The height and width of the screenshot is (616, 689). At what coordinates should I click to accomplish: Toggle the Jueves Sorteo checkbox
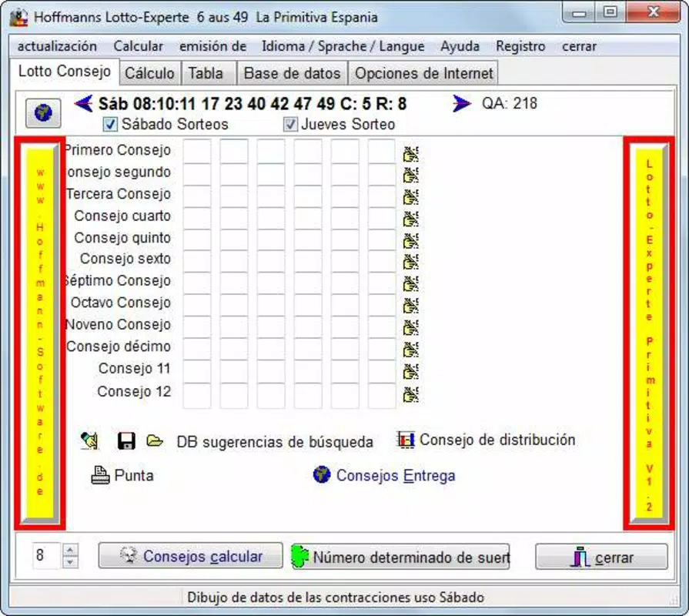click(289, 124)
